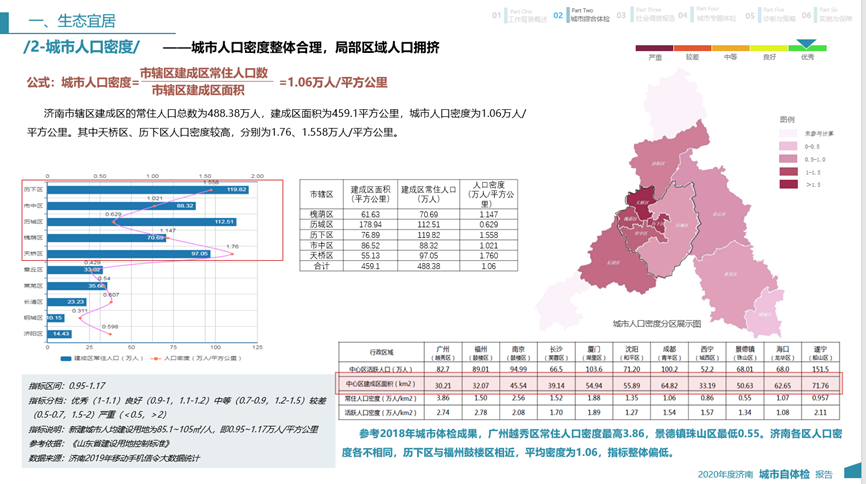
Task: Click the 莱芜区 region on the map
Action: coord(730,275)
